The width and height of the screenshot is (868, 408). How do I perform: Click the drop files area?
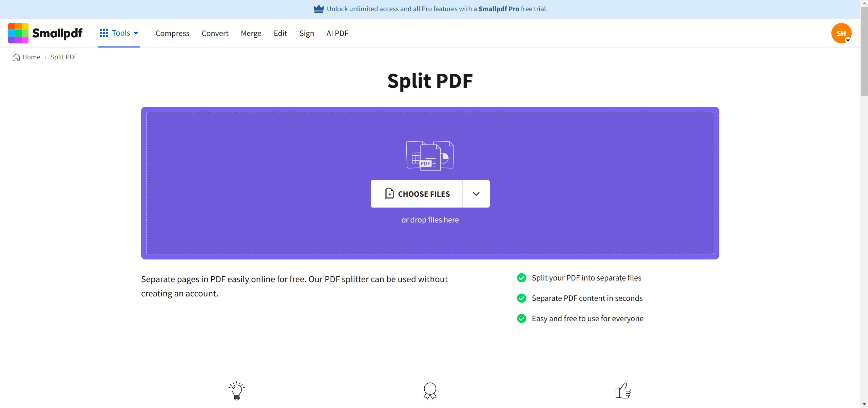430,220
